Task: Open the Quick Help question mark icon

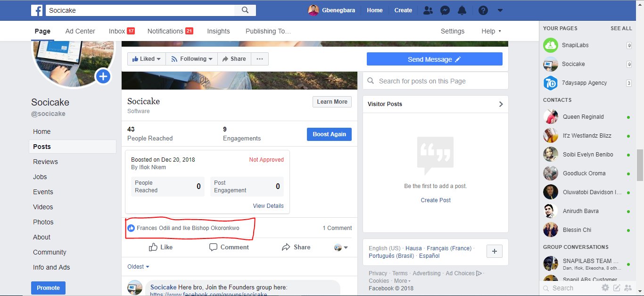Action: coord(483,10)
